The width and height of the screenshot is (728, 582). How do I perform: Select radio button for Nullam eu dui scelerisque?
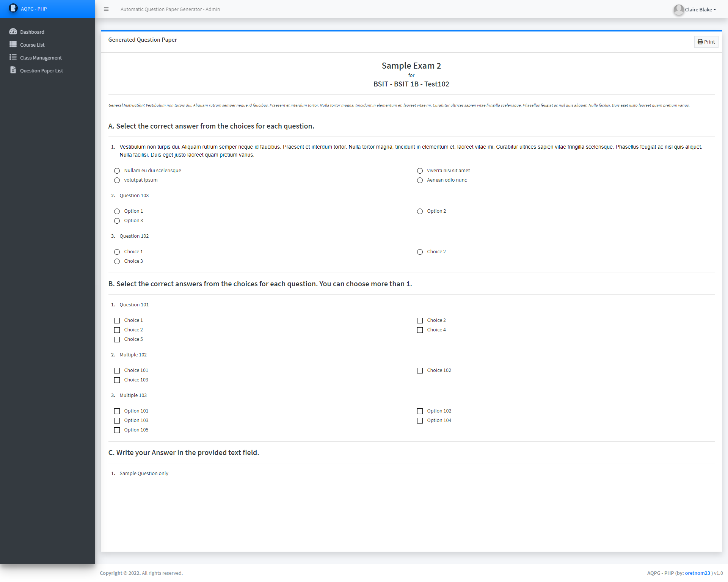point(117,171)
